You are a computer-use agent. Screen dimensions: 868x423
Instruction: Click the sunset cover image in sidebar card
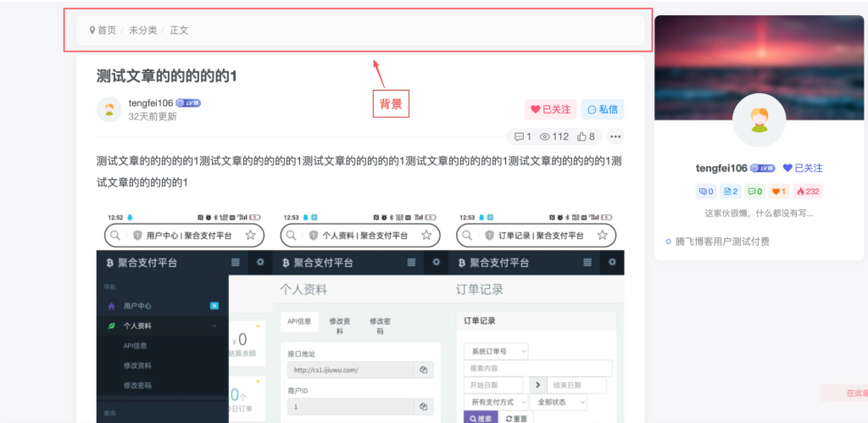[x=759, y=66]
